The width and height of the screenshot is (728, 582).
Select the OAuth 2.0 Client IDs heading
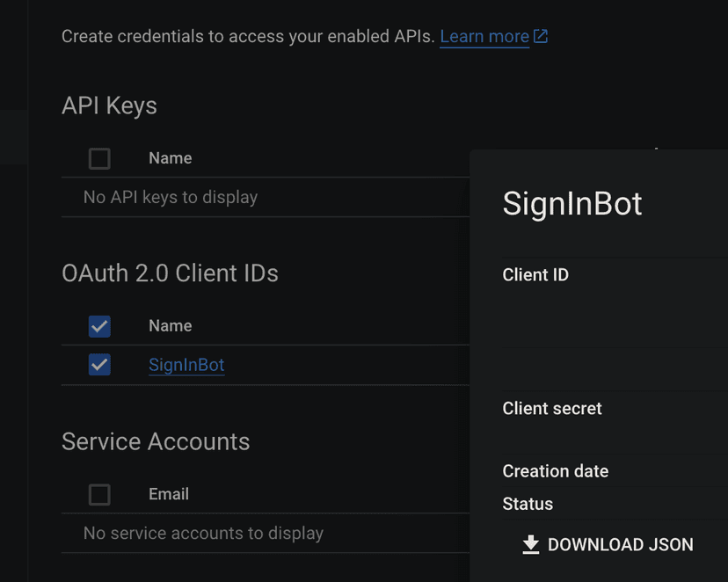coord(170,273)
